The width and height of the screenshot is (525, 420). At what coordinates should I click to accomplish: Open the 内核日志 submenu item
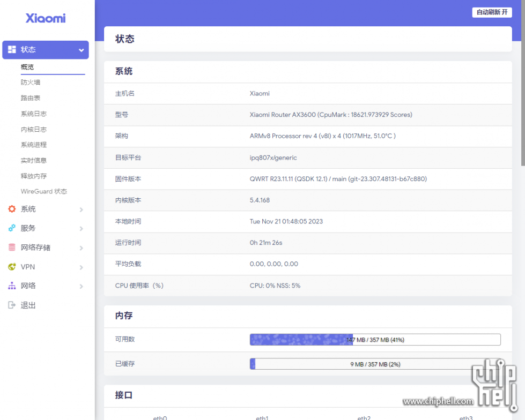(33, 130)
